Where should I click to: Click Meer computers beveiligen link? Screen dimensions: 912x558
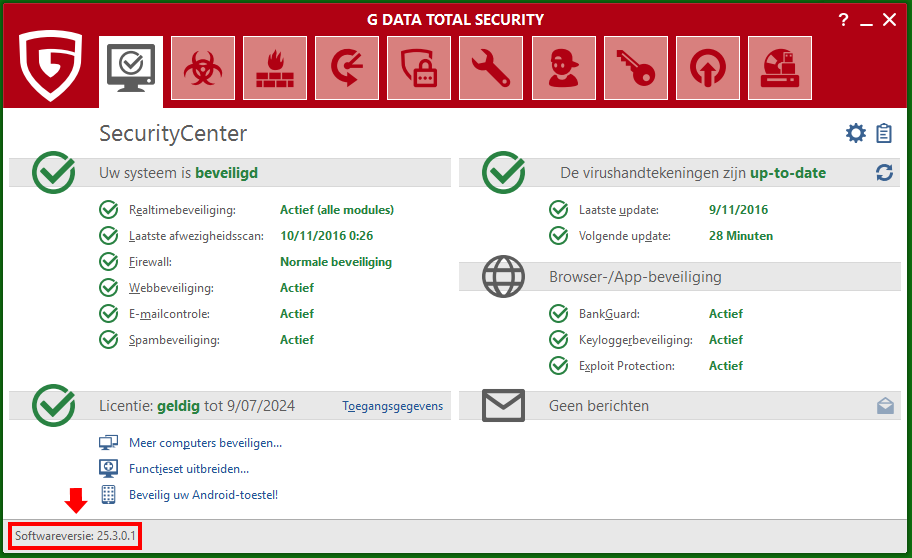tap(205, 443)
